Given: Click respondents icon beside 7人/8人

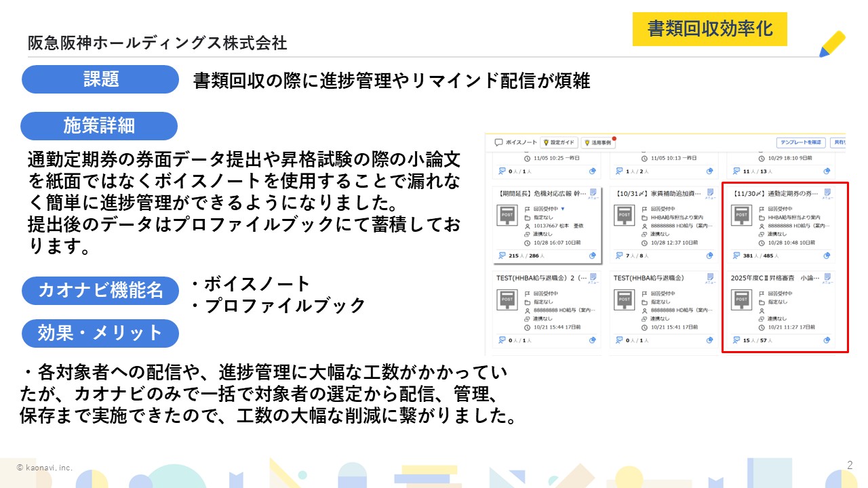Looking at the screenshot, I should click(x=618, y=256).
